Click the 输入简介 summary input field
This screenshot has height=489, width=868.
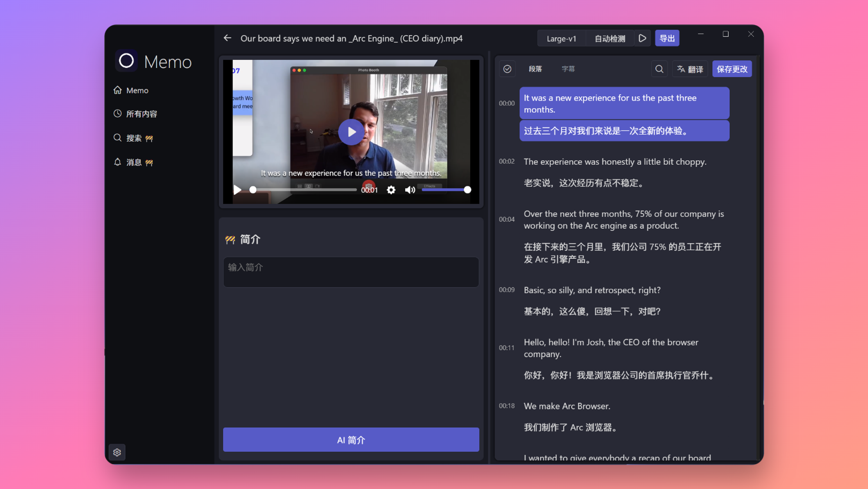[351, 272]
